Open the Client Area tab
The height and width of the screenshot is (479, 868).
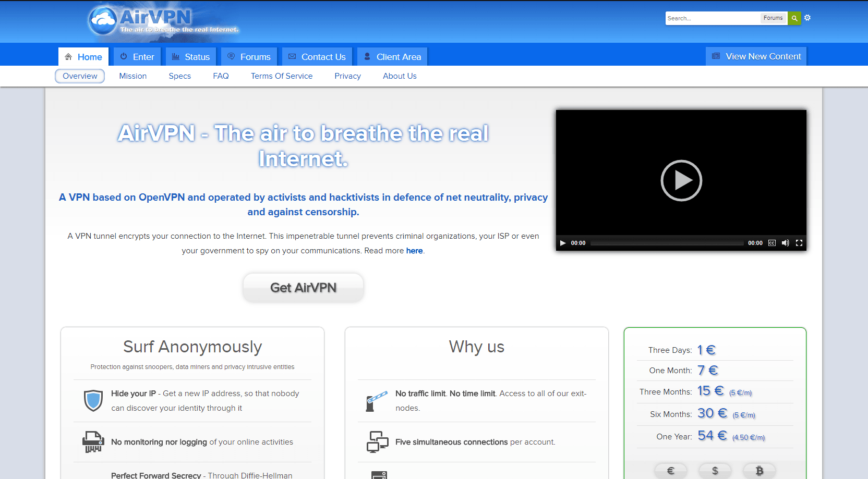(392, 57)
